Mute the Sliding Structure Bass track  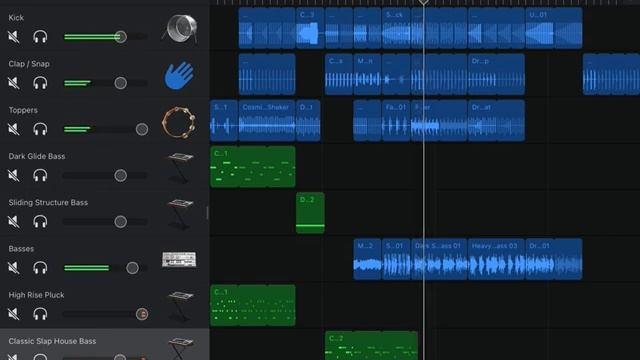click(14, 222)
